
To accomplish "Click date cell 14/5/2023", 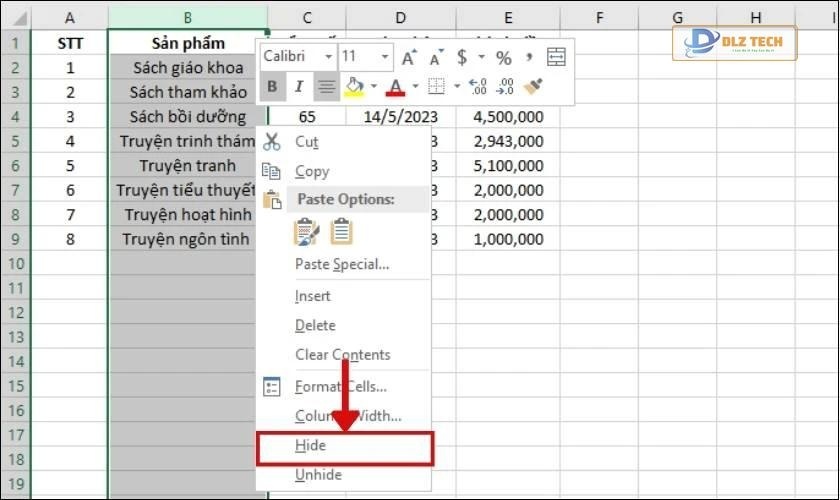I will [401, 117].
